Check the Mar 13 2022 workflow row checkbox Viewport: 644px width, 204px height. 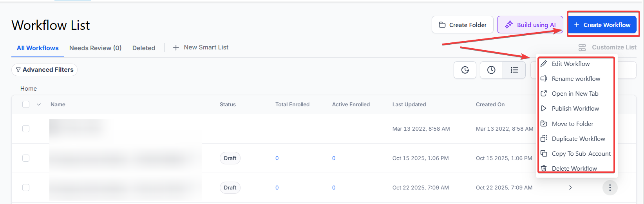26,129
